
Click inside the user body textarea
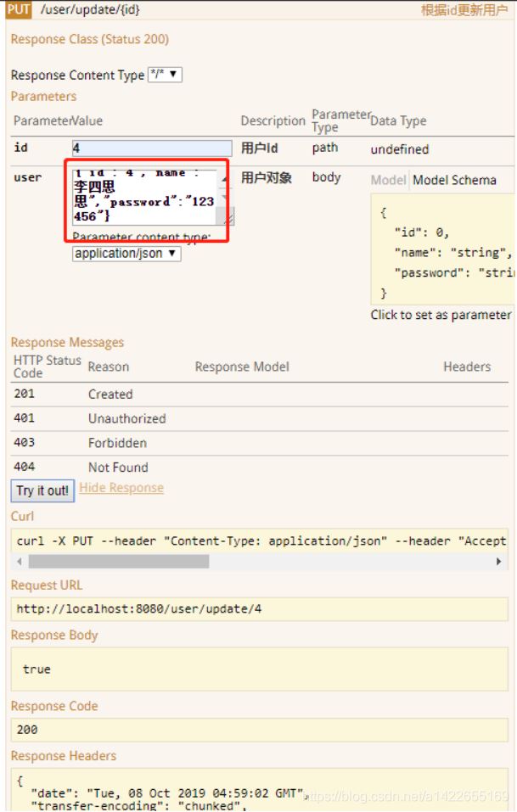point(145,197)
